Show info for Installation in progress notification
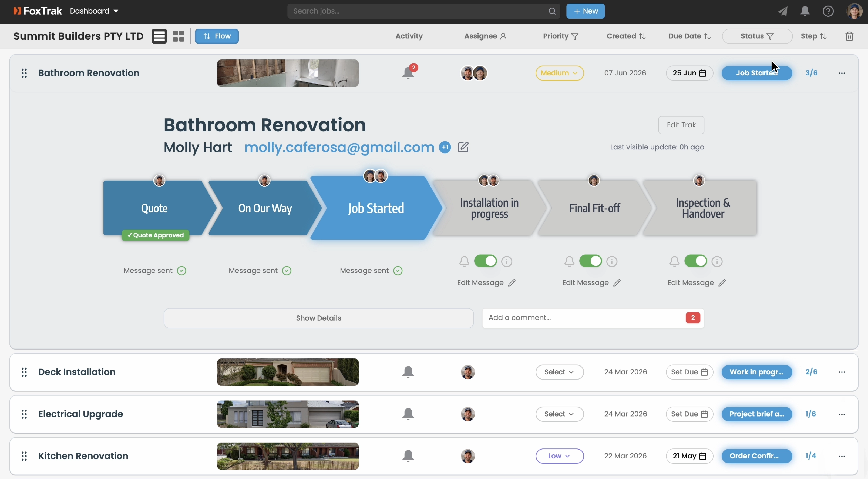Screen dimensions: 868x479 pyautogui.click(x=507, y=261)
